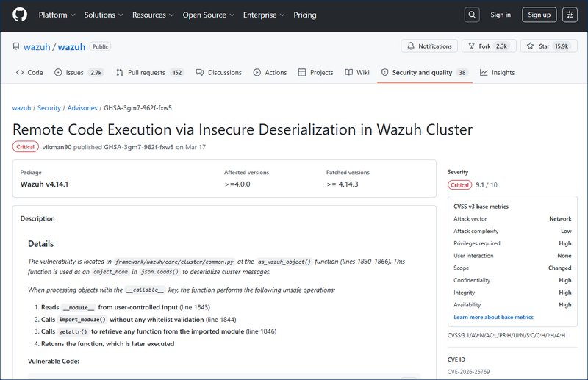Click the CVSS:3.1 vector string

[506, 335]
